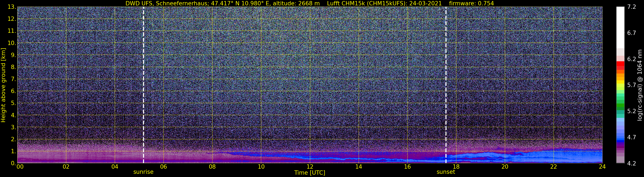Screen dimensions: 644x177
Task: Click the '9.' height tick label
Action: click(13, 55)
